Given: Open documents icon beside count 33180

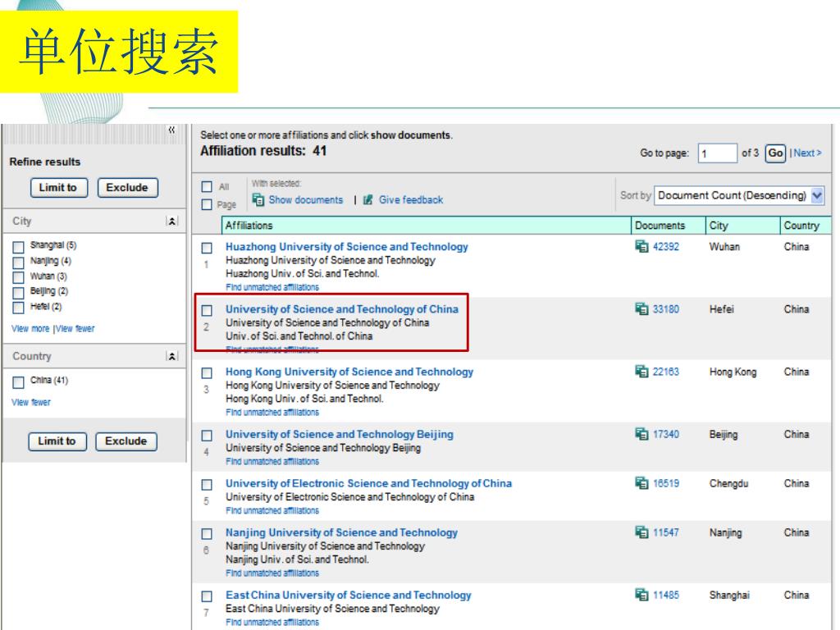Looking at the screenshot, I should point(641,309).
